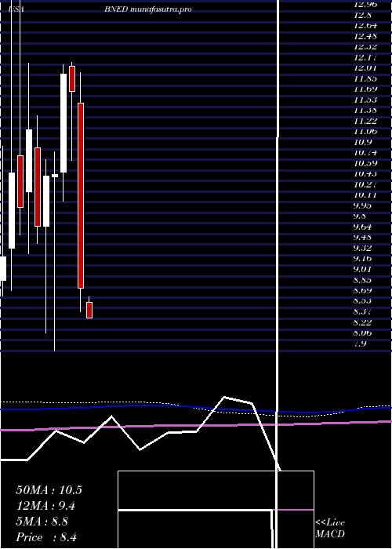Screen dimensions: 392x549
Task: Click the tall white candlestick rising to 12.01
Action: coord(64,123)
